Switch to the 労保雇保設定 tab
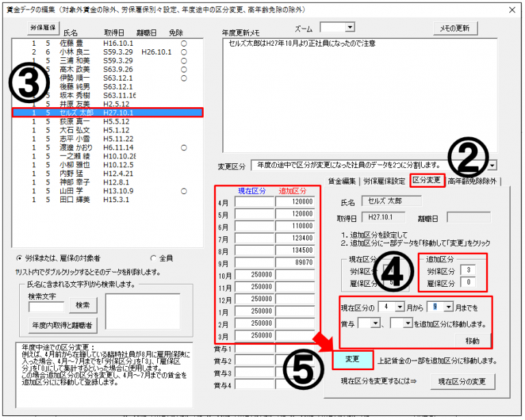The height and width of the screenshot is (420, 525). (384, 181)
